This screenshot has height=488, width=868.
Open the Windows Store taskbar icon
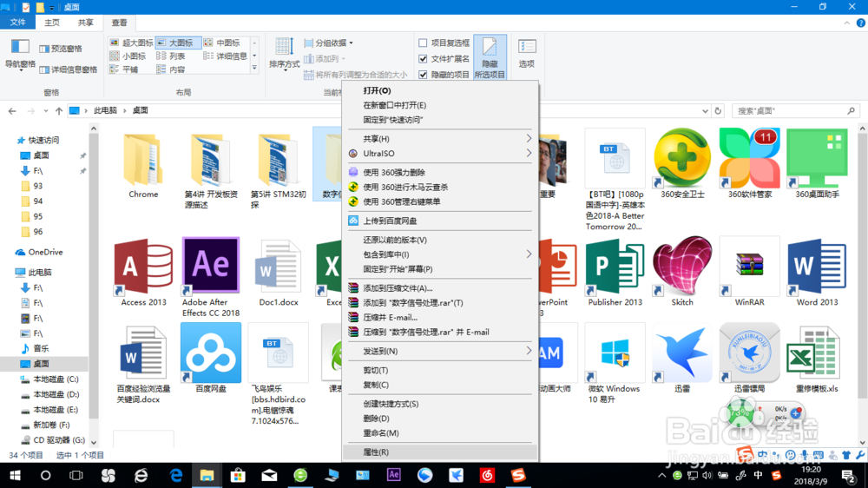(238, 475)
